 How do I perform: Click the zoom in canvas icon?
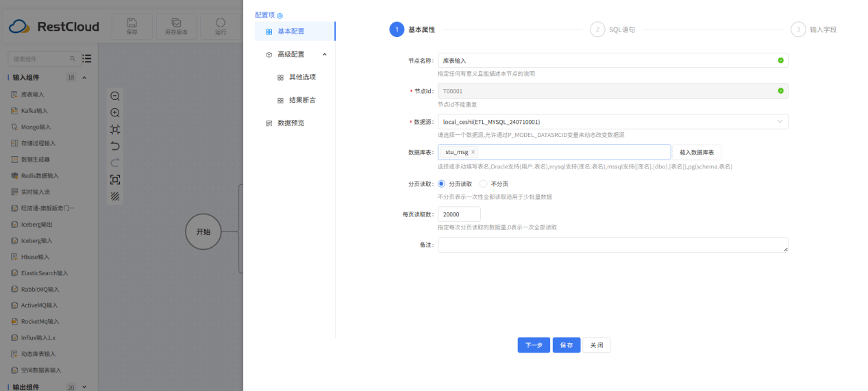[115, 113]
